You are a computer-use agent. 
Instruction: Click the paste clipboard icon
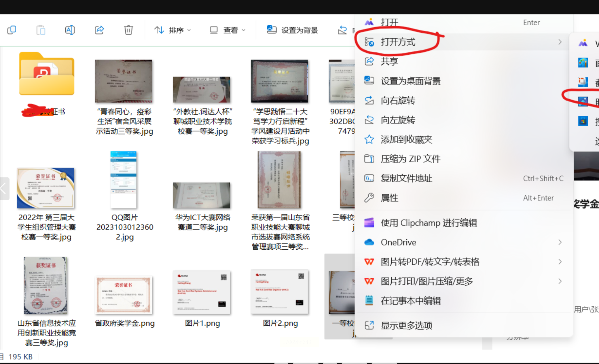pos(41,30)
